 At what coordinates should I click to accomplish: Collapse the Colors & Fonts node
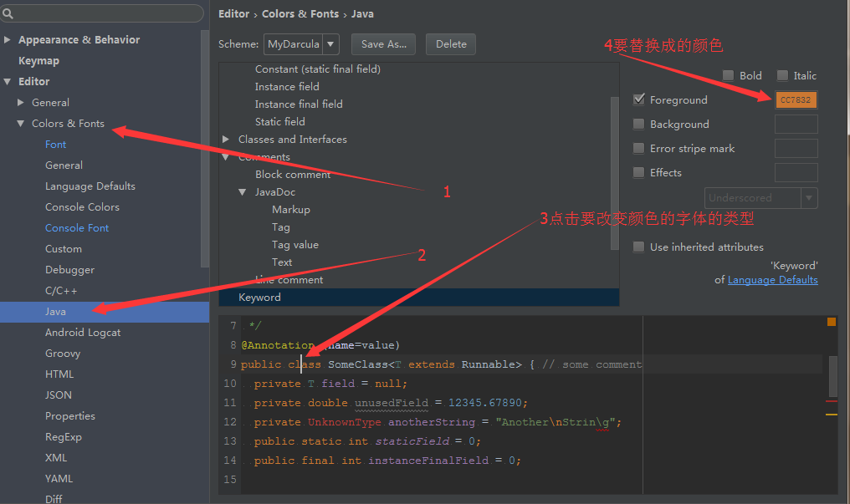(x=21, y=124)
